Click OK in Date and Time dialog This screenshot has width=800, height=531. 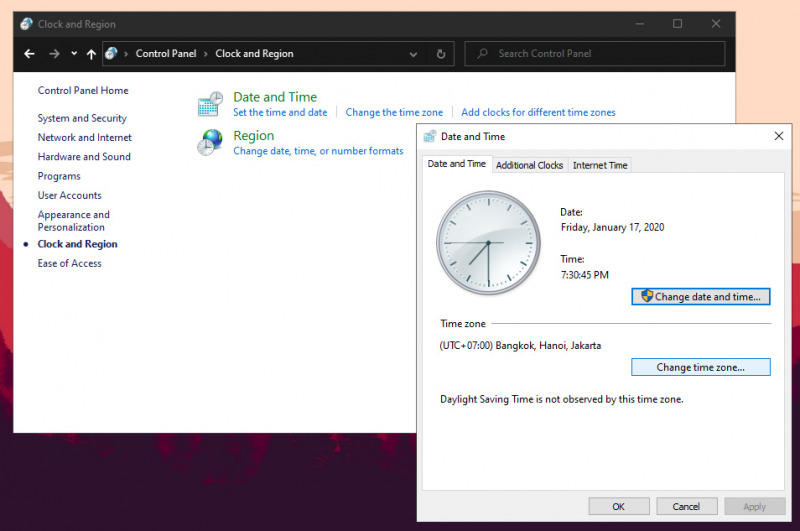(619, 507)
